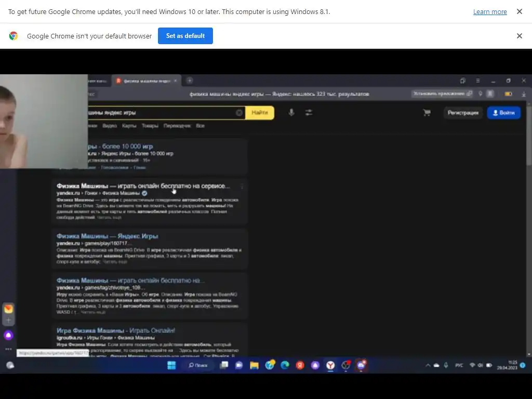532x399 pixels.
Task: Launch Microsoft Edge from taskbar
Action: point(285,365)
